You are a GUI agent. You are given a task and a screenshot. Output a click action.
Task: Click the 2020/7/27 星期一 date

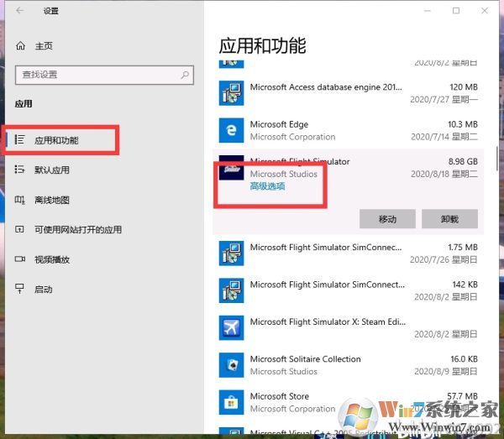click(x=444, y=100)
